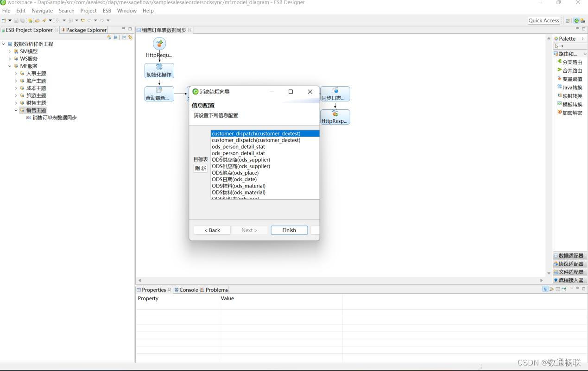Click the Last Edit Location toolbar icon

(83, 20)
